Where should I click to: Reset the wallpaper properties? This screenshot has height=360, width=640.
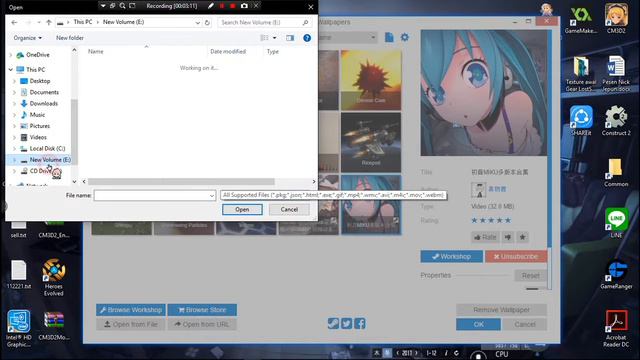530,276
